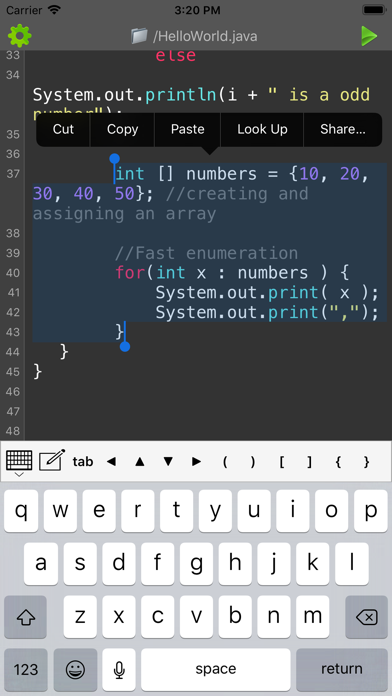
Task: Move cursor right with right arrow
Action: click(x=196, y=462)
